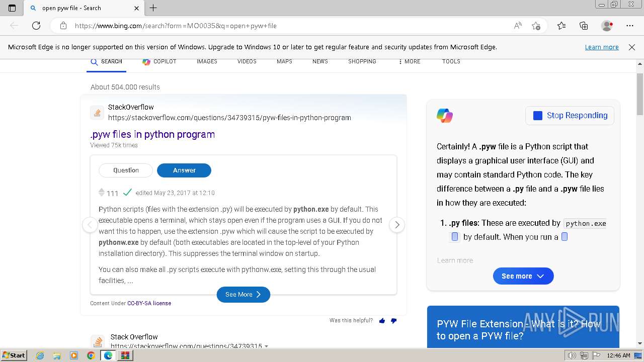This screenshot has width=644, height=362.
Task: Open second Stack Overflow result URL dropdown
Action: coord(266,346)
